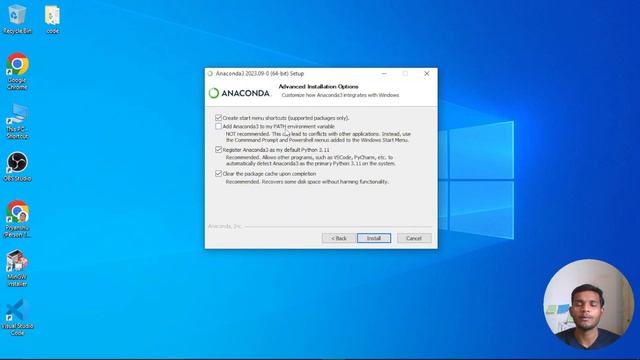Click the setup window title bar icon

(210, 73)
